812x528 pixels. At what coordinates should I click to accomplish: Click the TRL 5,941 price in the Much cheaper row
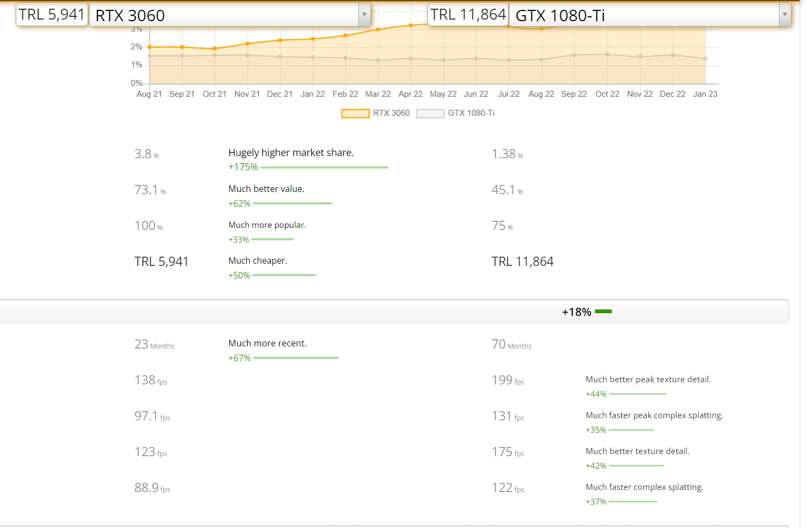(162, 262)
